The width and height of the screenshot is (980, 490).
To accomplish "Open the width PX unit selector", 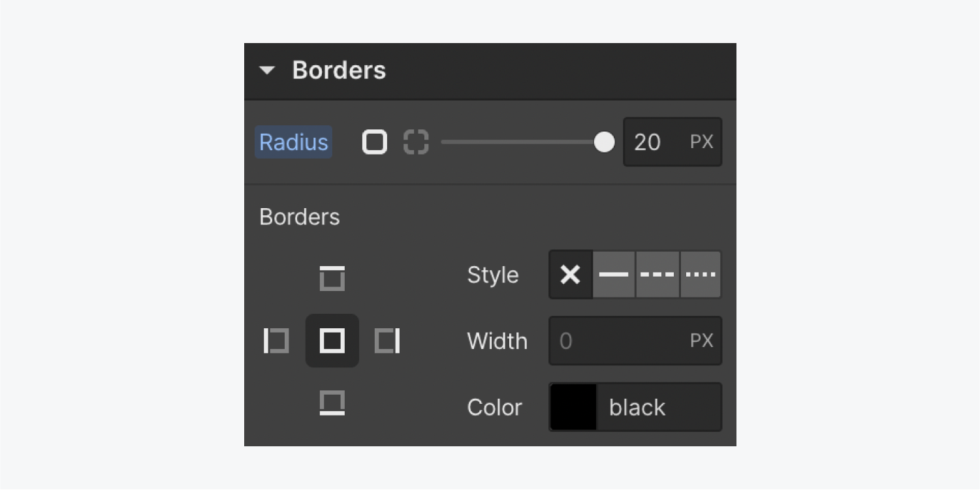I will [x=702, y=341].
